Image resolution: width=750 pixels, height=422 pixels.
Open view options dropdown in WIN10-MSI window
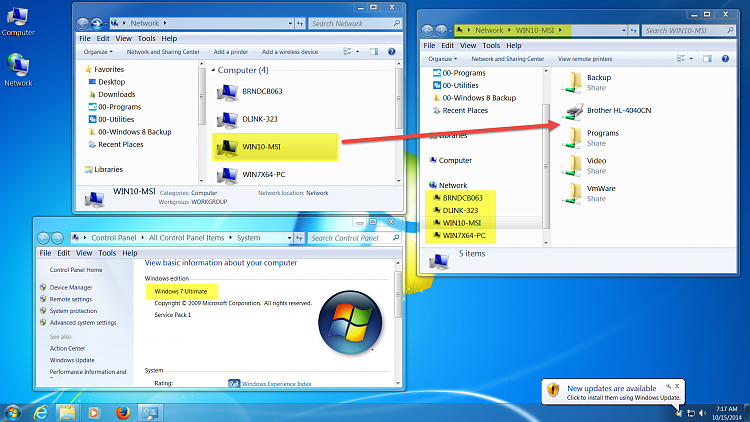(x=691, y=59)
